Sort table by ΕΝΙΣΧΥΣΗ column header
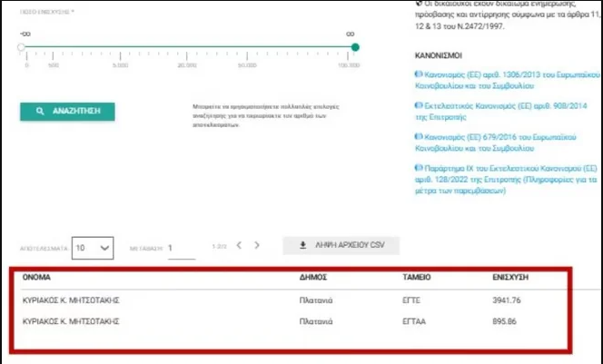This screenshot has width=603, height=364. click(512, 276)
